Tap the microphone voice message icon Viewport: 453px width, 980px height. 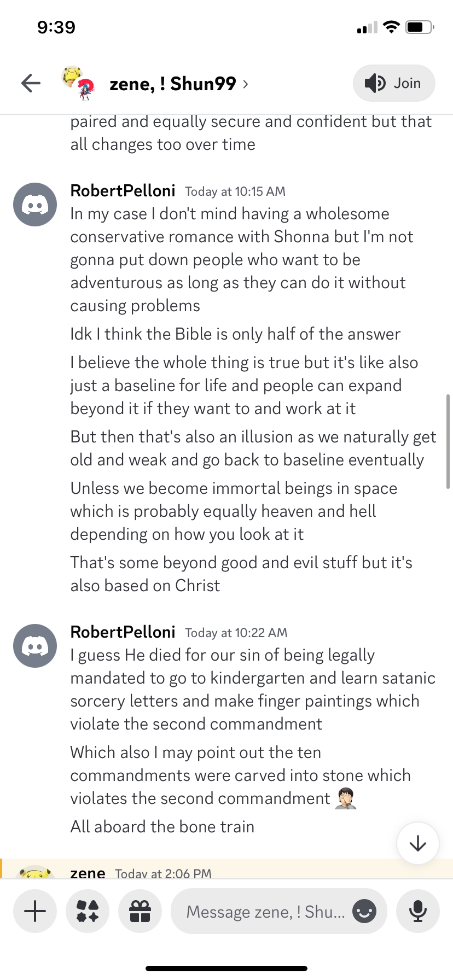(x=418, y=911)
